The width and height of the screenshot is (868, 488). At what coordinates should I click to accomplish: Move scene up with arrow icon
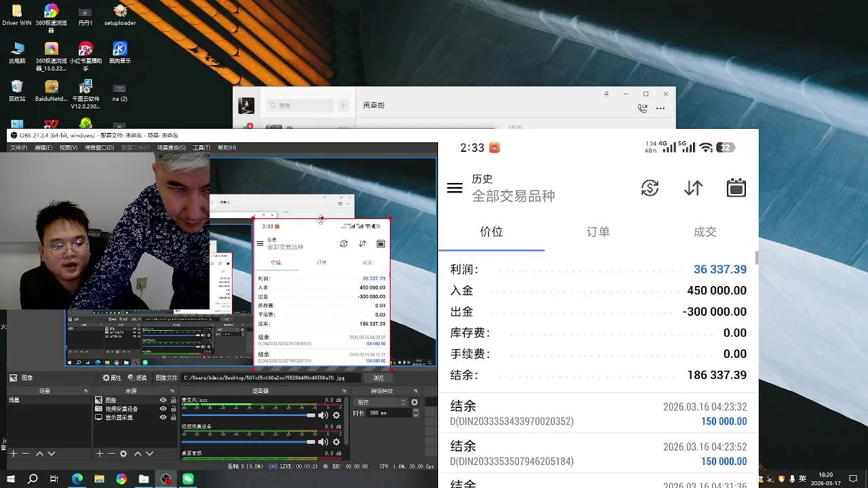(39, 453)
